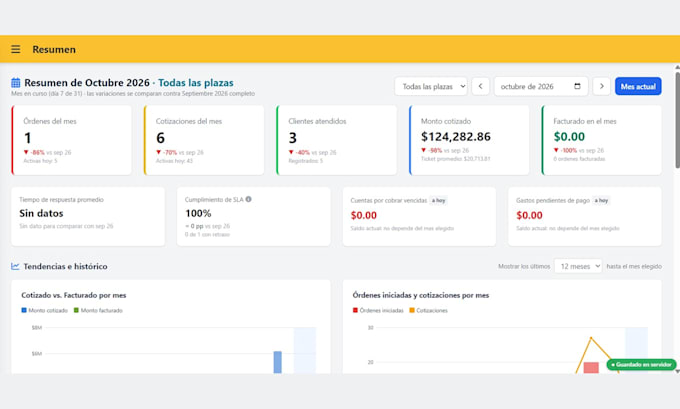Image resolution: width=680 pixels, height=409 pixels.
Task: Click the page vertical scrollbar
Action: point(677,120)
